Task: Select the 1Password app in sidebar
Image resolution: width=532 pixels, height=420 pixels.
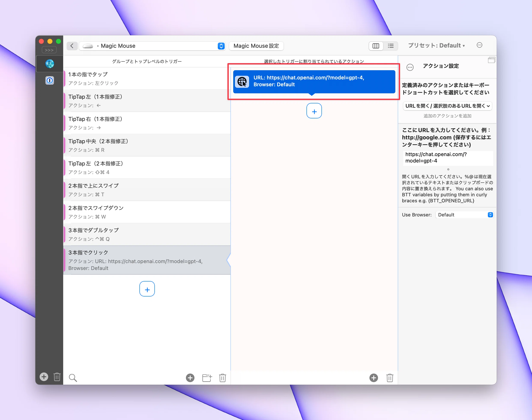Action: coord(50,80)
